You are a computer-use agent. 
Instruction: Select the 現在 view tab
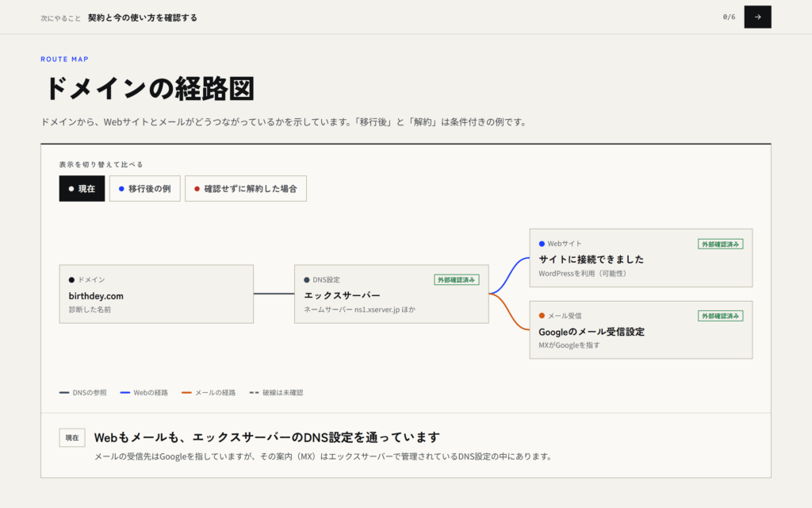(82, 189)
